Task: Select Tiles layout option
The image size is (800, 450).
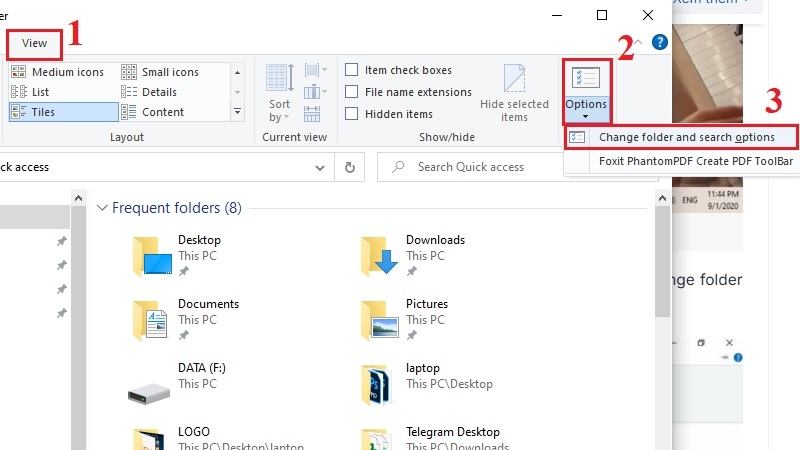Action: [64, 112]
